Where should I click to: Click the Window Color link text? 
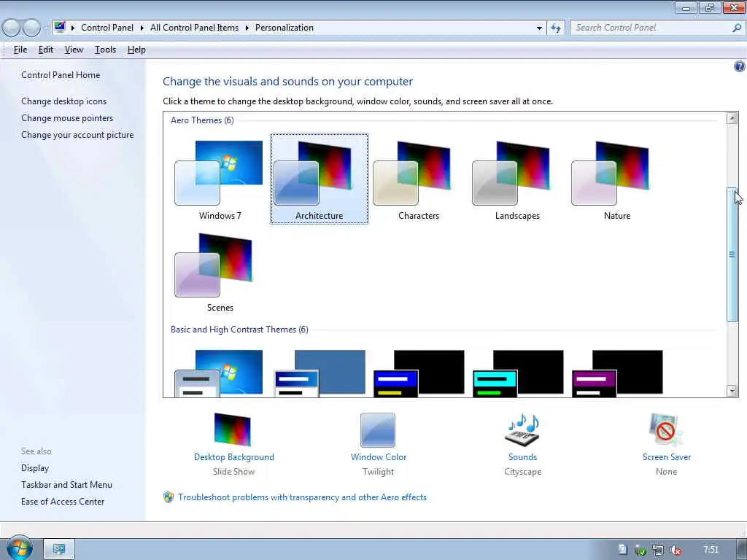pos(379,457)
